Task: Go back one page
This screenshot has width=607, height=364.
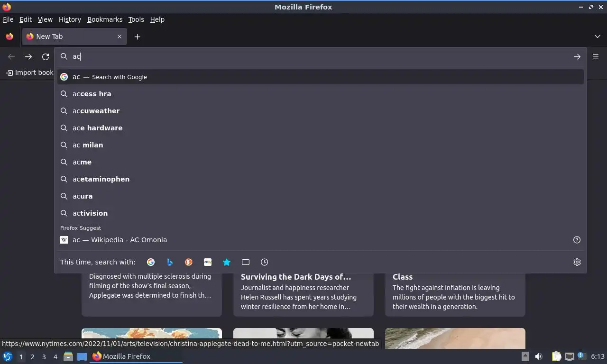Action: coord(11,56)
